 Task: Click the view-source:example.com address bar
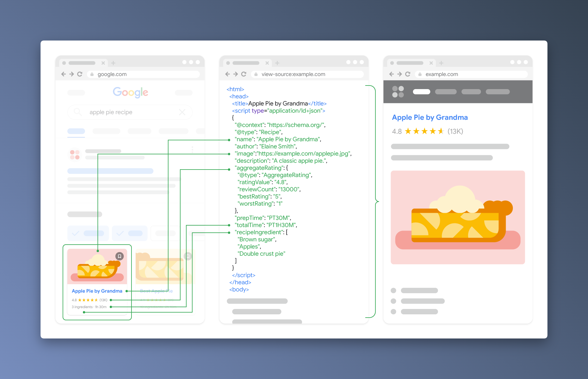coord(307,74)
